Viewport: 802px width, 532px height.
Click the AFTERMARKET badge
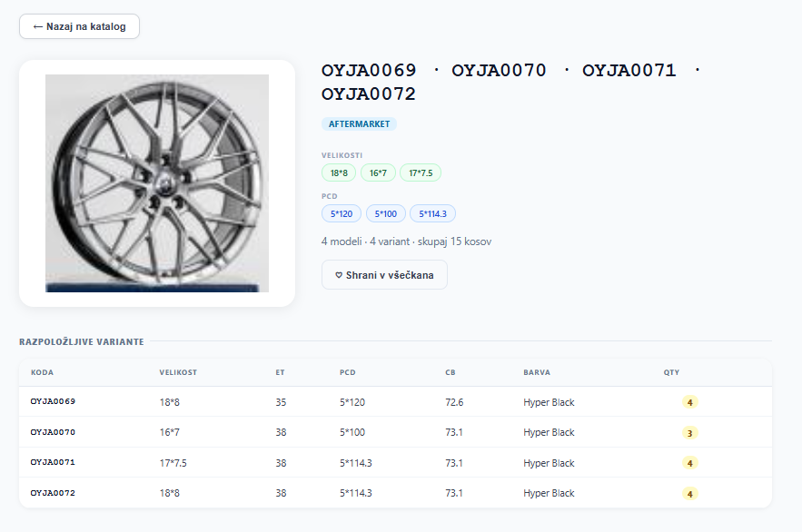point(359,123)
